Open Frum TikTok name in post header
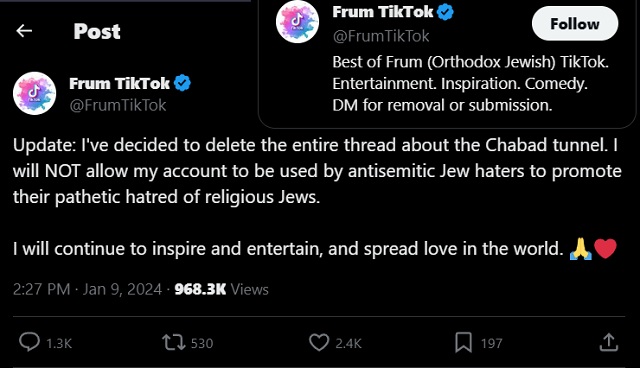This screenshot has width=640, height=368. [119, 83]
